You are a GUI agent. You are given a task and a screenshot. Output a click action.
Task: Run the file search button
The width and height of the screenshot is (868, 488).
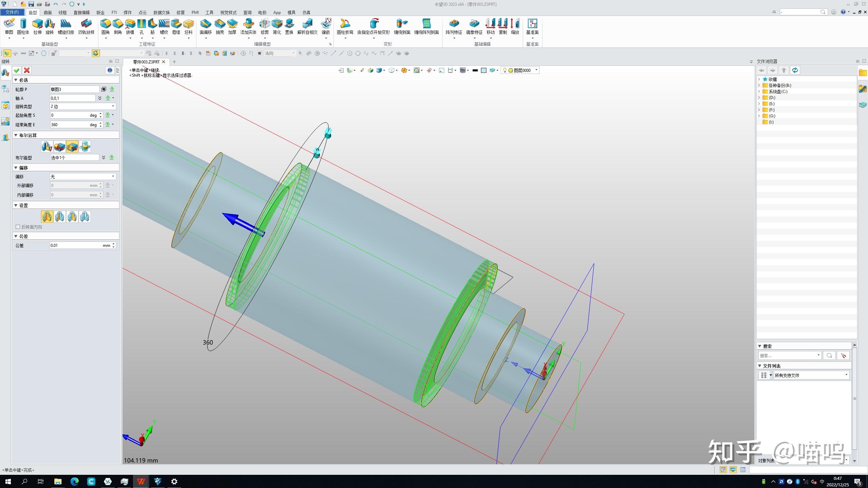click(829, 355)
